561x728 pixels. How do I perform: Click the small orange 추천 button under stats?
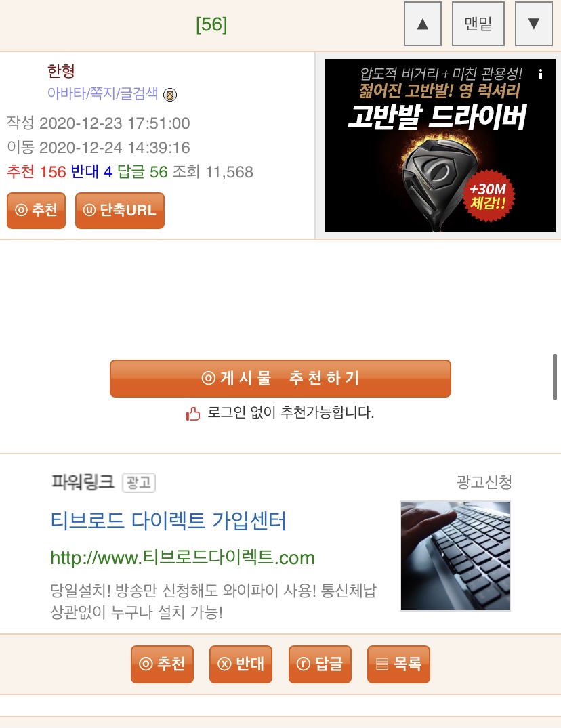tap(36, 211)
